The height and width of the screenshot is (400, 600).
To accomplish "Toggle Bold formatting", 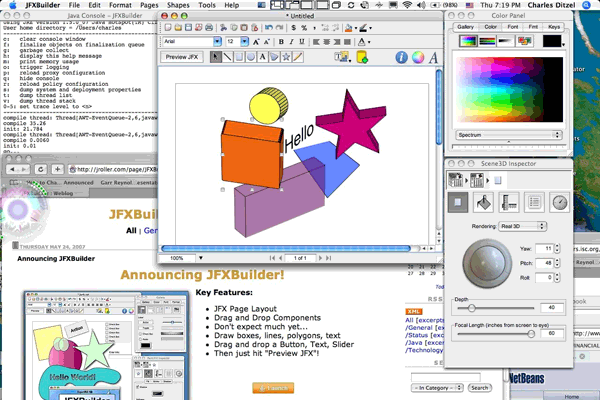I will 281,42.
